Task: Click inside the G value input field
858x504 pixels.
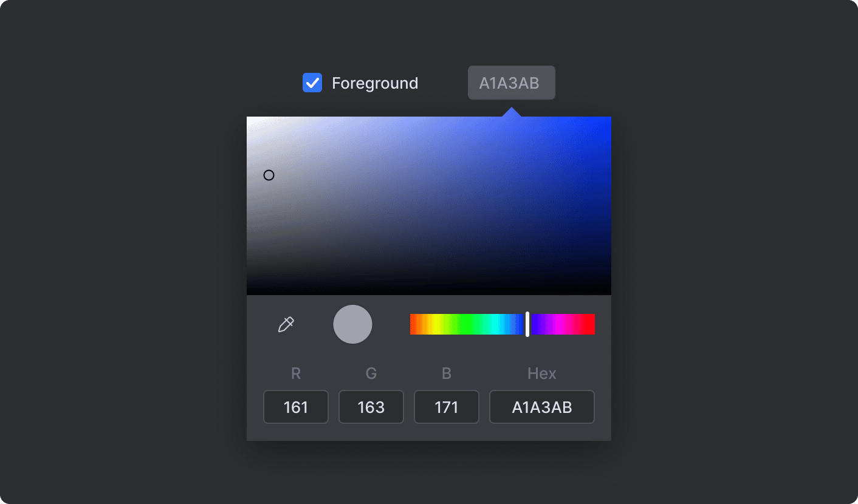Action: (371, 407)
